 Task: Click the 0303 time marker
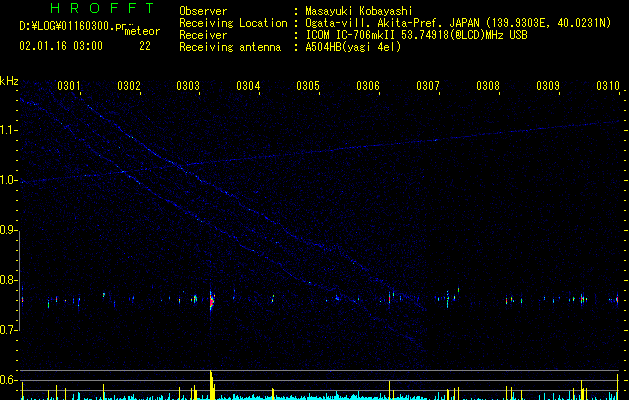click(x=188, y=85)
